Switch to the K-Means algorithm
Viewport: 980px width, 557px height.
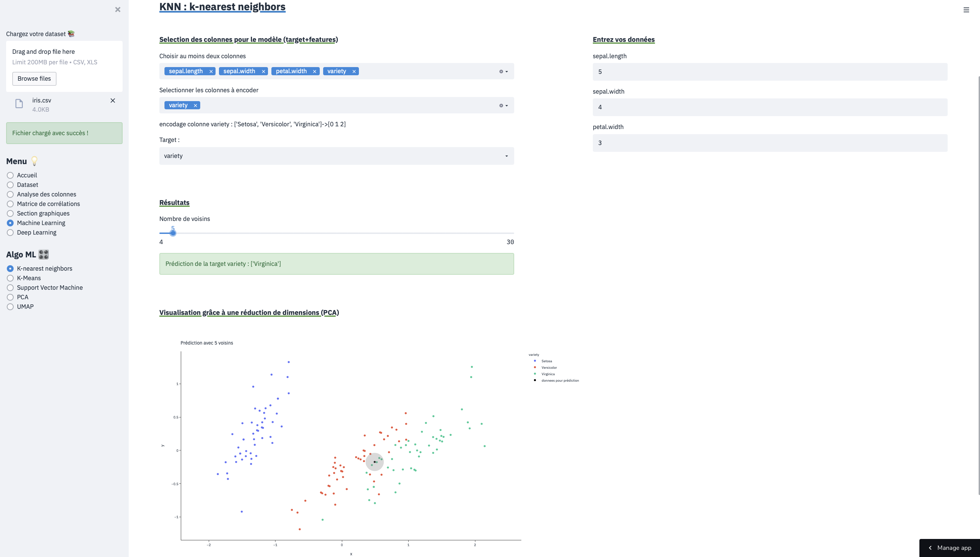(10, 278)
